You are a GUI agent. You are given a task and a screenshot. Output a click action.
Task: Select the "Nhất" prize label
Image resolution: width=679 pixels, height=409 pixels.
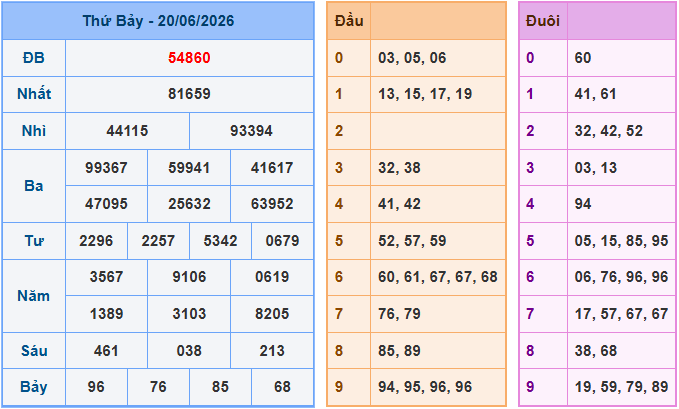click(x=34, y=94)
